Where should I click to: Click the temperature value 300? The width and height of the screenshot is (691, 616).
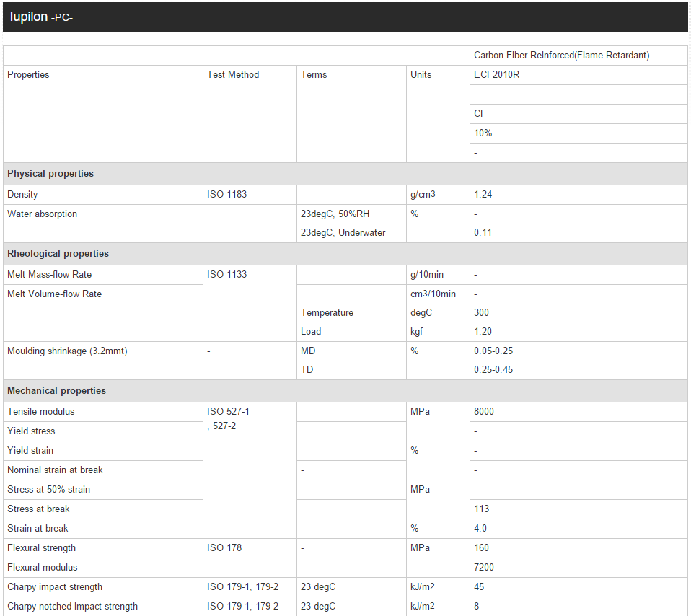click(x=481, y=312)
